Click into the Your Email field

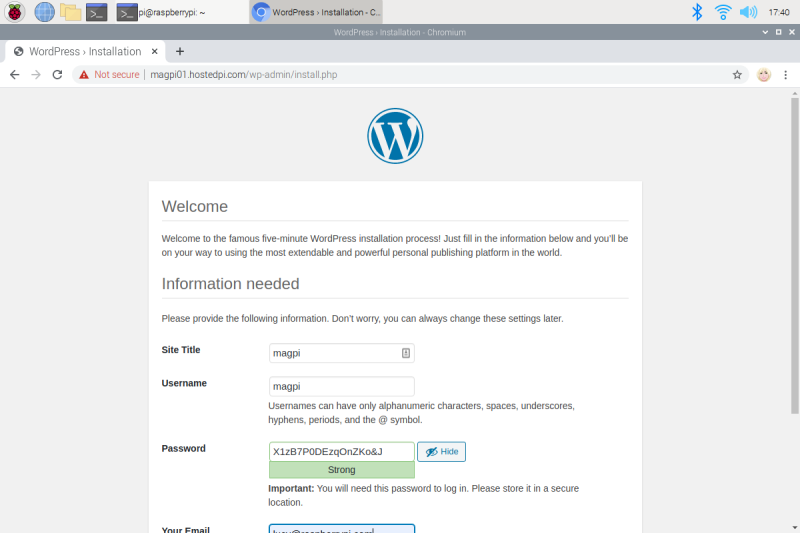(341, 529)
